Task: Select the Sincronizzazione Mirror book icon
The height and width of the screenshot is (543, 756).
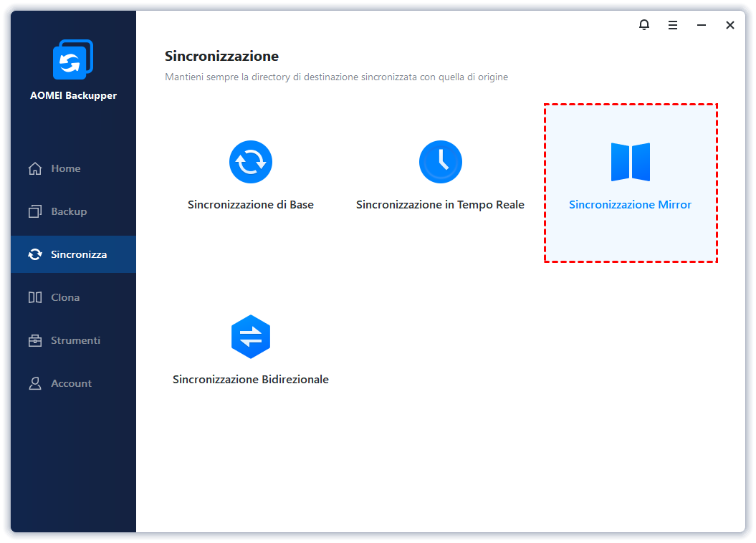Action: coord(630,162)
